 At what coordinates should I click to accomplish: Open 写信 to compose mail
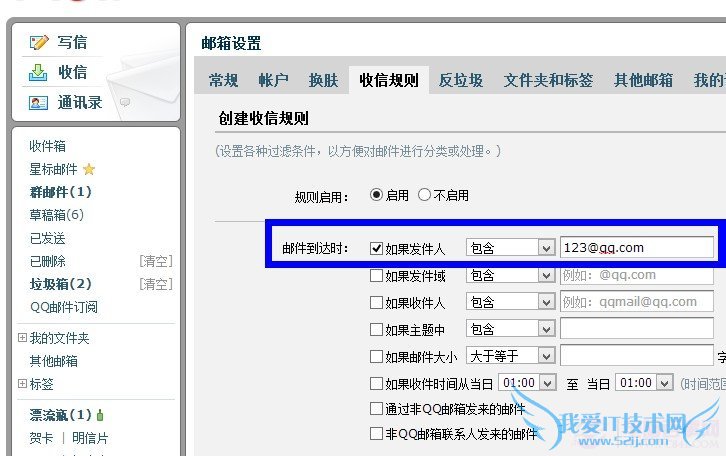pyautogui.click(x=72, y=42)
